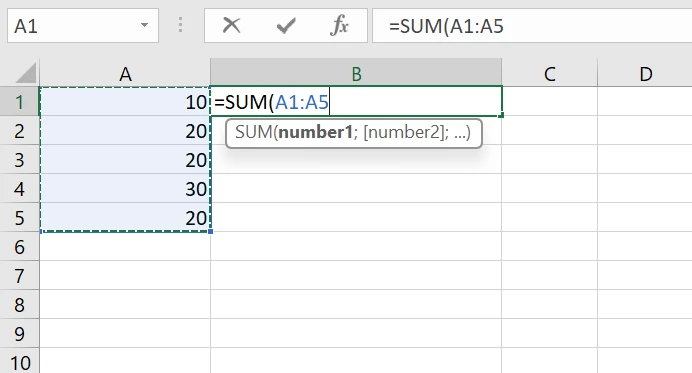Screen dimensions: 692x373
Task: Select row 9 header
Action: tap(19, 334)
